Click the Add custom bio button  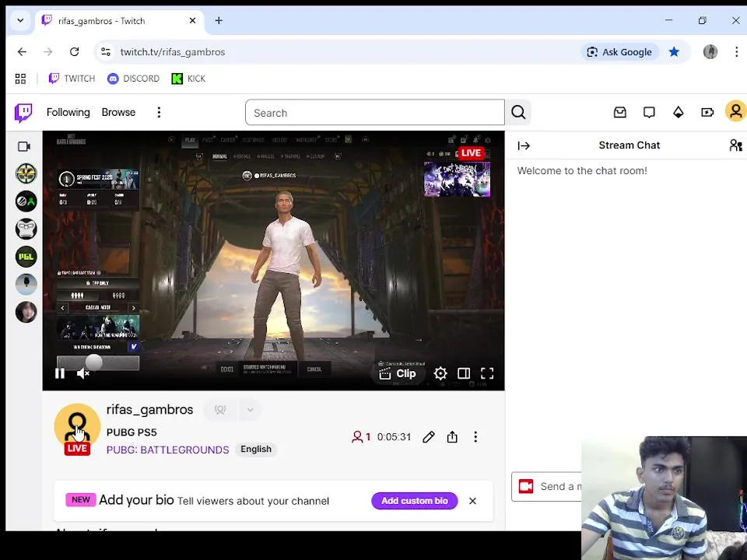click(415, 501)
